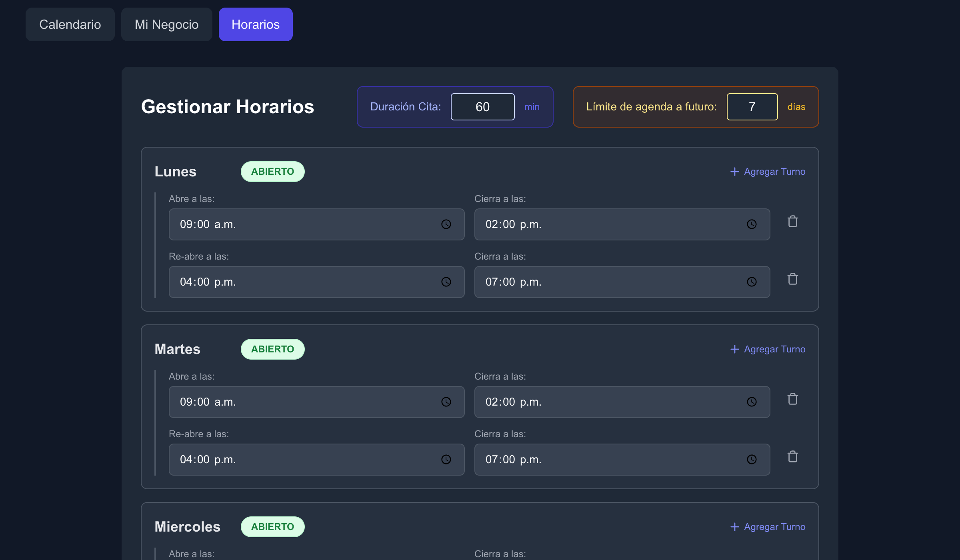The image size is (960, 560).
Task: Open clock picker for Martes 09:00 a.m.
Action: tap(446, 402)
